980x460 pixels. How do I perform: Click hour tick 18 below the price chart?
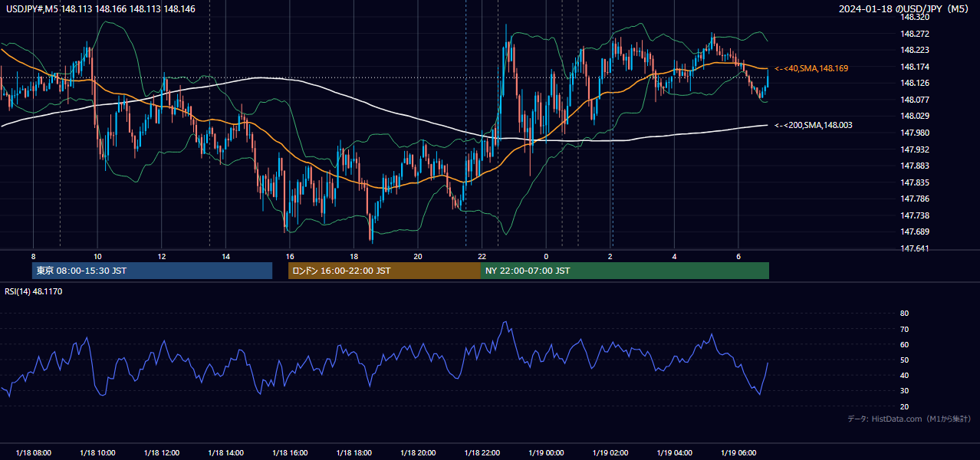coord(354,256)
